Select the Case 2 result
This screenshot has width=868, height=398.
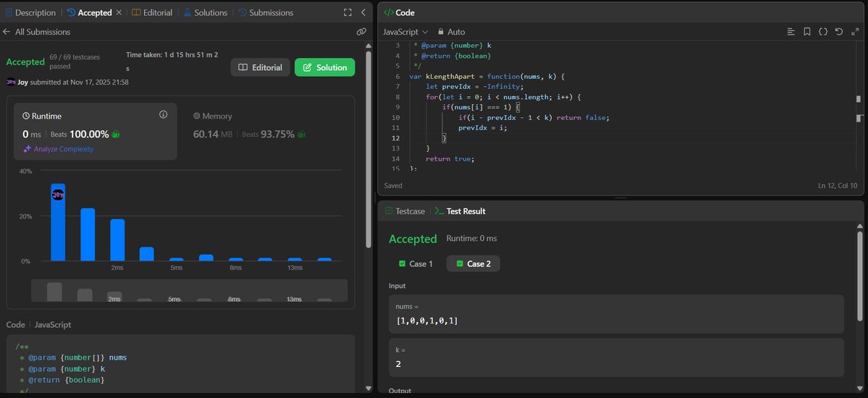point(473,263)
